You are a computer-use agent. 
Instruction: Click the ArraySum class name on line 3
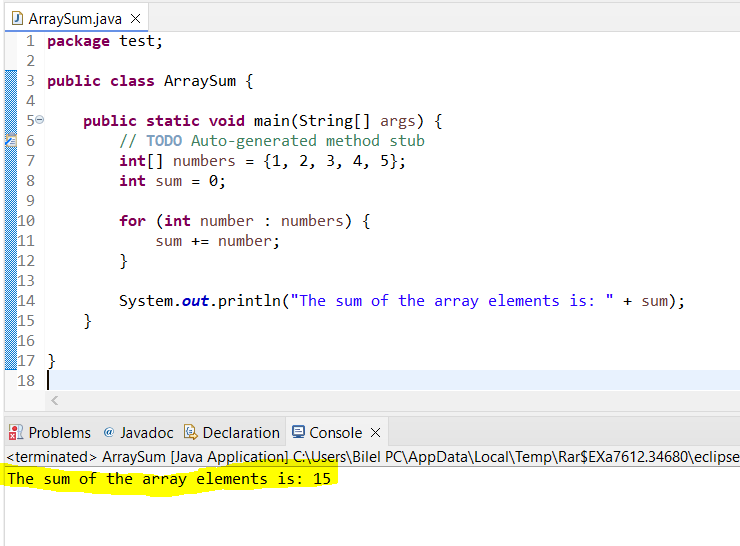click(200, 81)
